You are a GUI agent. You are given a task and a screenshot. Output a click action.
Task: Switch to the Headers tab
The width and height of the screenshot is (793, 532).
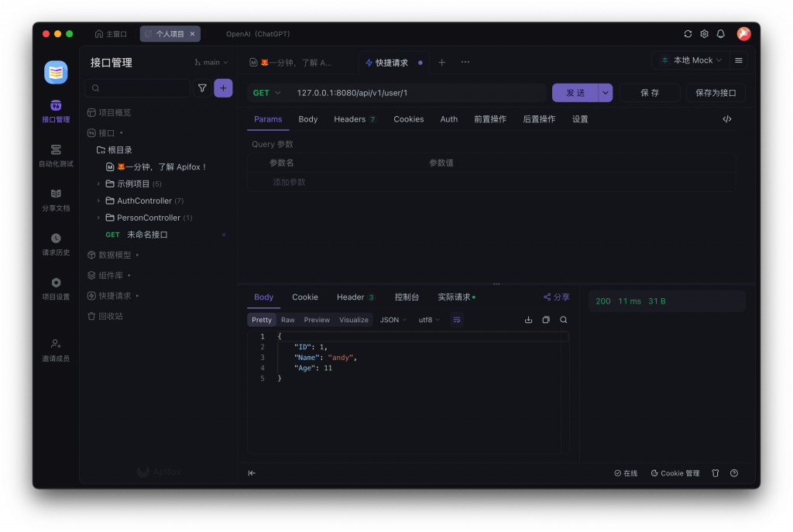(x=354, y=119)
